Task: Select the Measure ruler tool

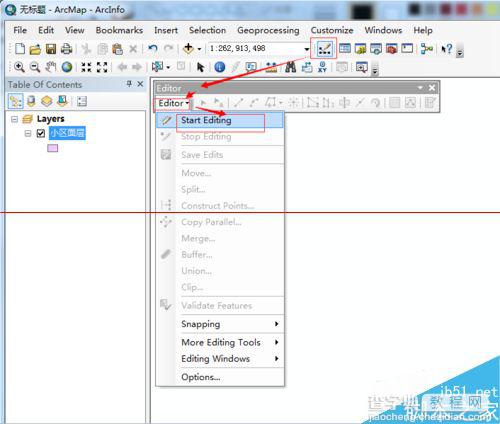Action: 271,67
